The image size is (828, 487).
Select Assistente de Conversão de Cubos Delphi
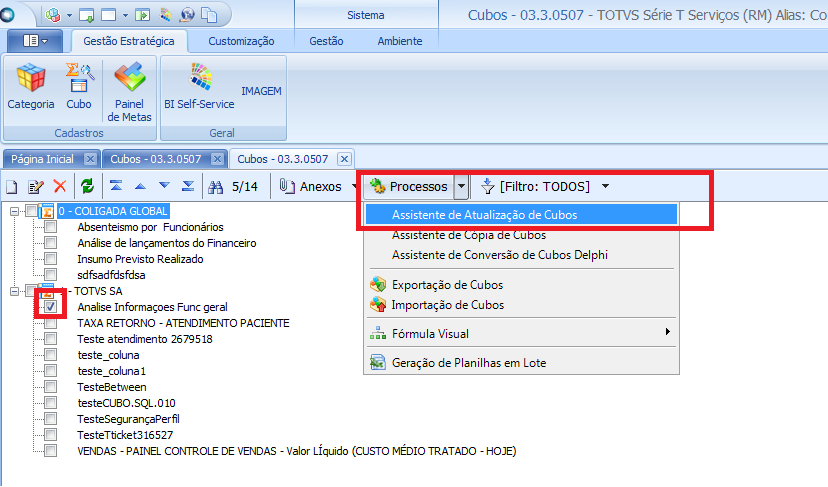click(x=521, y=255)
